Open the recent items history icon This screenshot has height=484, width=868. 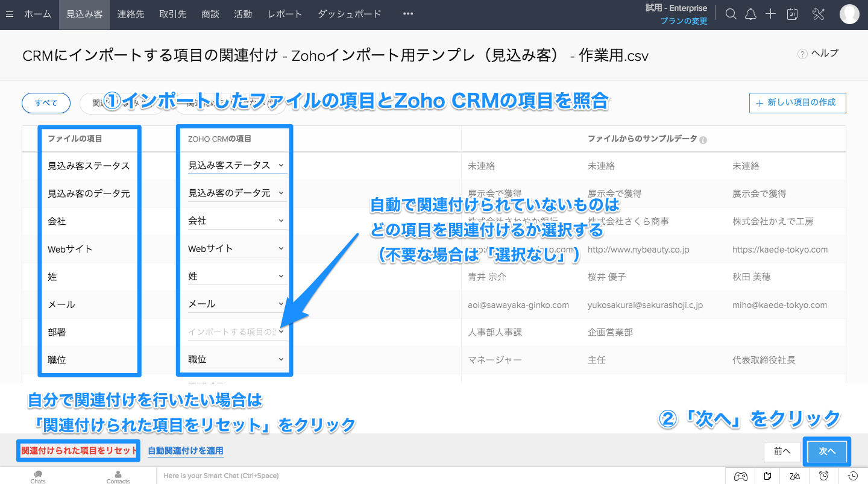853,476
